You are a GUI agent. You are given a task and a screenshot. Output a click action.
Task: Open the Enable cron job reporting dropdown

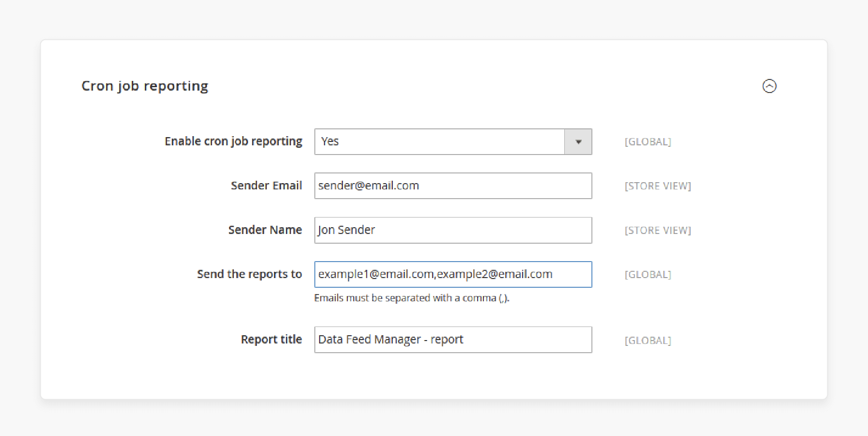pos(453,141)
